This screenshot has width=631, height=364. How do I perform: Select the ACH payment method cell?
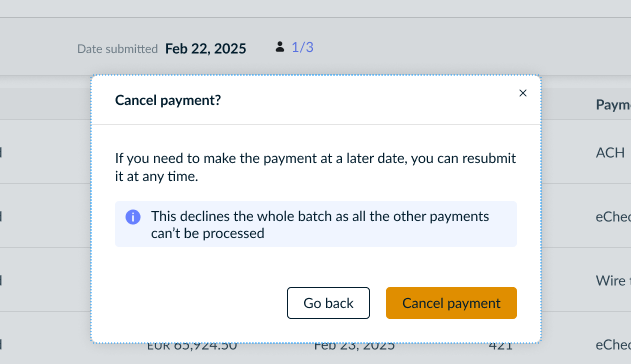(610, 152)
